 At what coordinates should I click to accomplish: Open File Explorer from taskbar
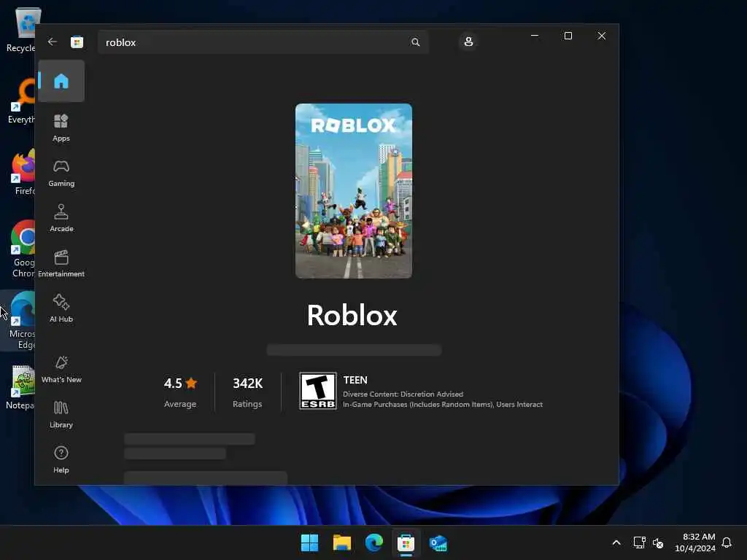(342, 542)
